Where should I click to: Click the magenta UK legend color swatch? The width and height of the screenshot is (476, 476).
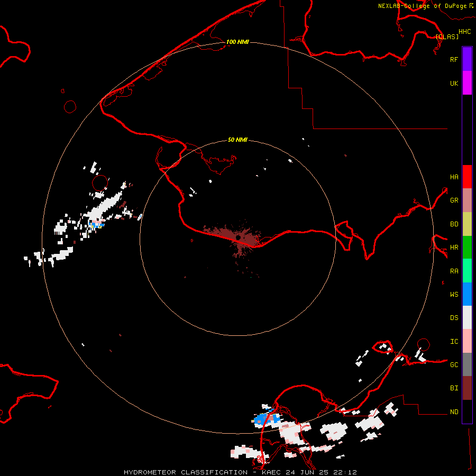(x=467, y=83)
